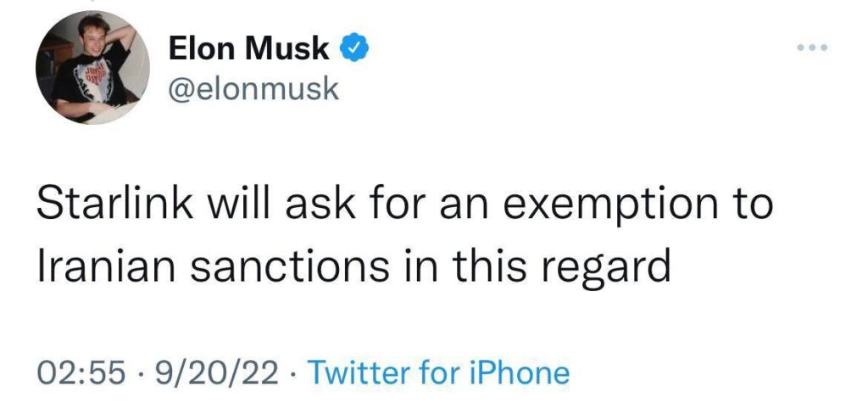
Task: Open the three-dot more options menu
Action: (812, 48)
